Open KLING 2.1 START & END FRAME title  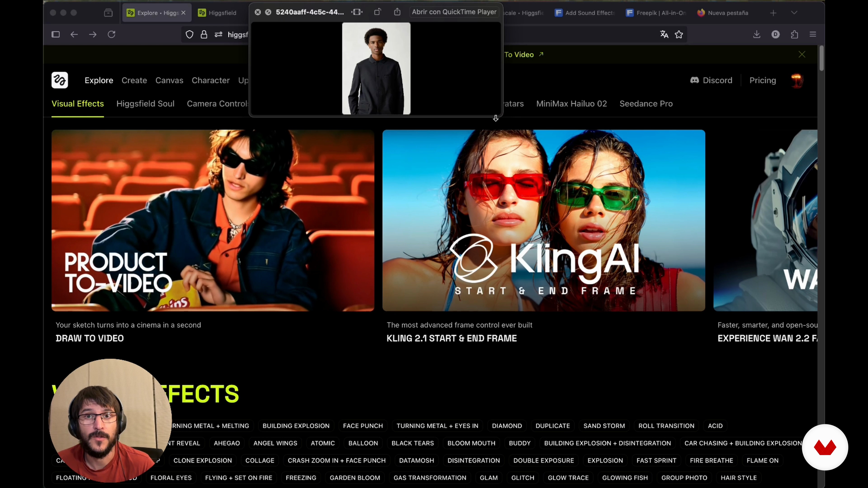pos(452,338)
